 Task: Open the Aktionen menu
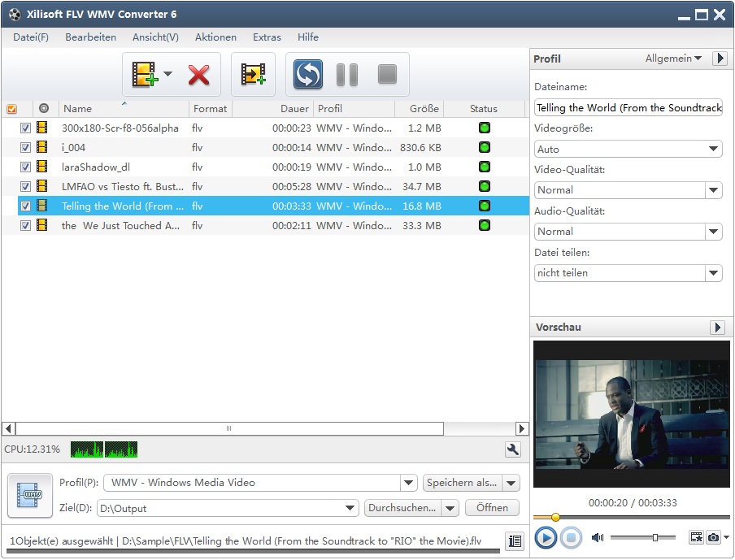(215, 37)
